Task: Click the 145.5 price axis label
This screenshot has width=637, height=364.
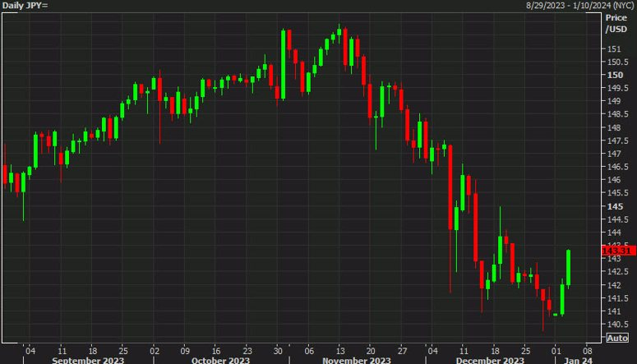Action: [x=617, y=192]
